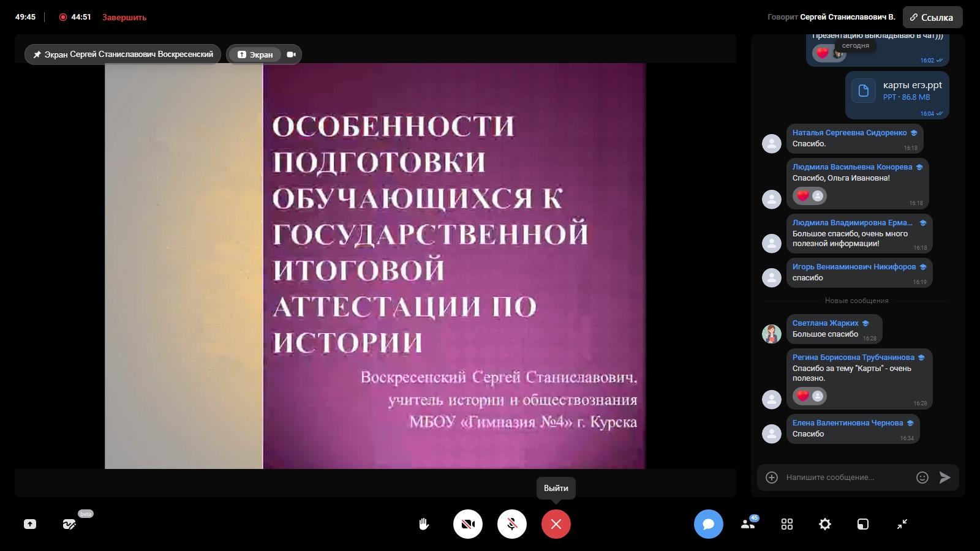
Task: Click the add attachment plus icon
Action: [772, 477]
